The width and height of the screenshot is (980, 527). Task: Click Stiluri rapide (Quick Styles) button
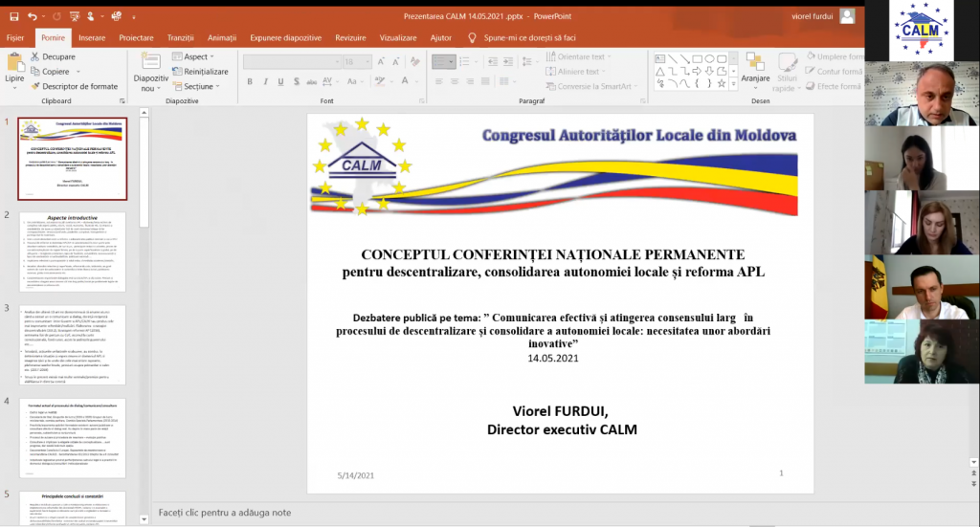[x=787, y=72]
